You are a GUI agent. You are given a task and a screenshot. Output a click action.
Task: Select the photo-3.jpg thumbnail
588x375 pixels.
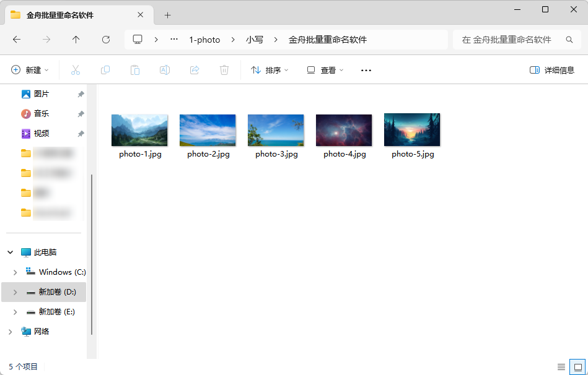(275, 129)
